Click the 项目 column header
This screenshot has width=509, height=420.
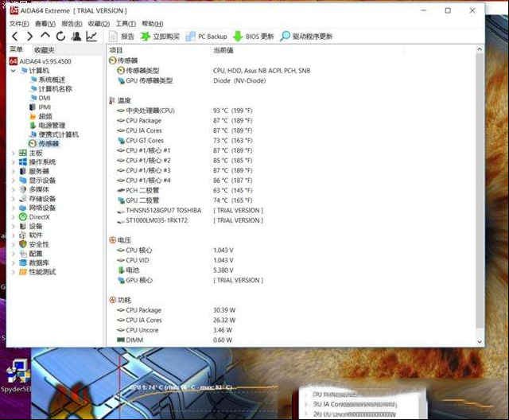point(116,50)
